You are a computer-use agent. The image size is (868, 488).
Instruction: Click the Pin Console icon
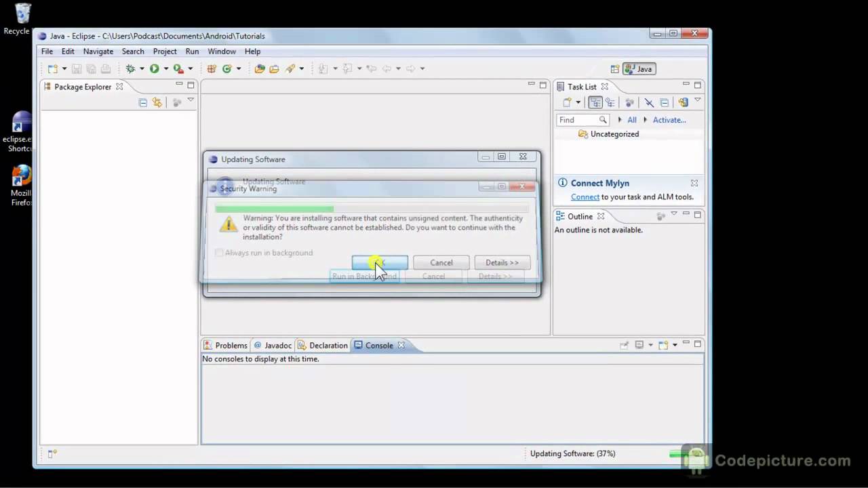[624, 345]
